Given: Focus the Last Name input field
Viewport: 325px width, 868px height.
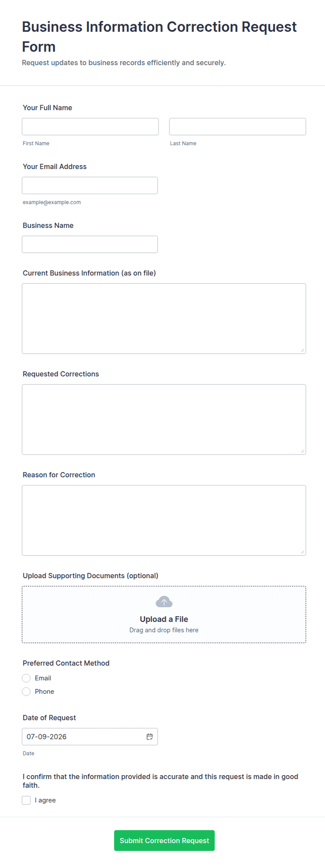Looking at the screenshot, I should point(238,126).
